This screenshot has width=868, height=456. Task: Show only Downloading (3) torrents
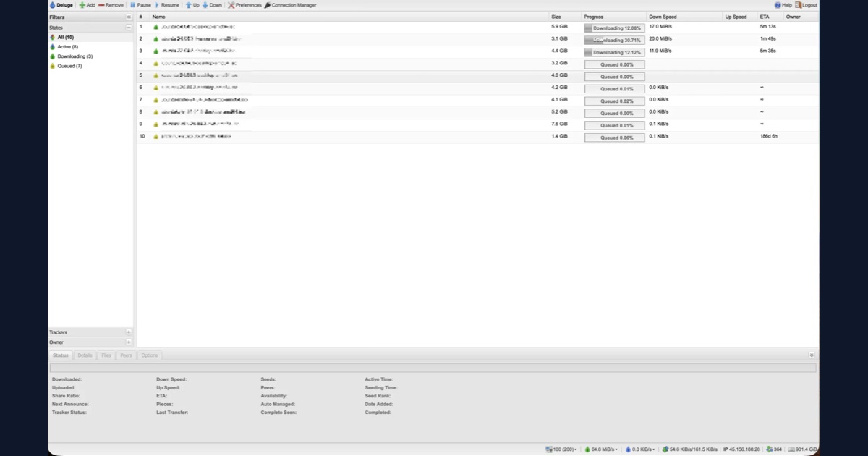pyautogui.click(x=91, y=56)
